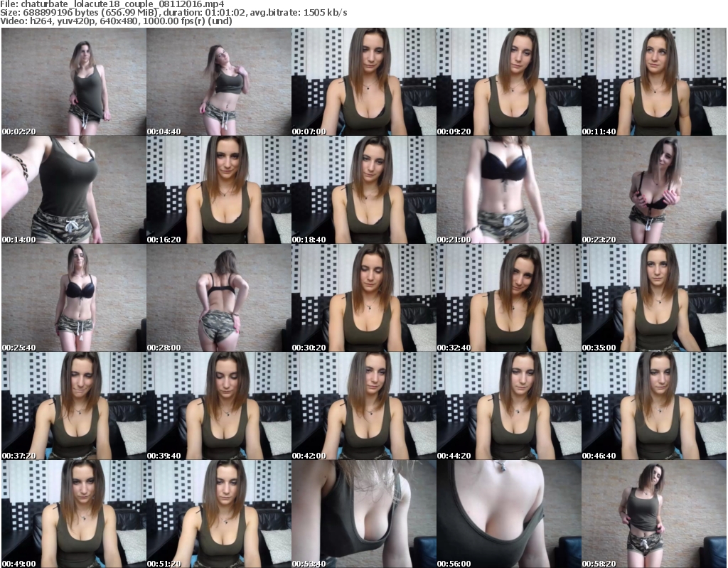Choose the frame labeled 00:56:00
The width and height of the screenshot is (728, 568).
509,514
